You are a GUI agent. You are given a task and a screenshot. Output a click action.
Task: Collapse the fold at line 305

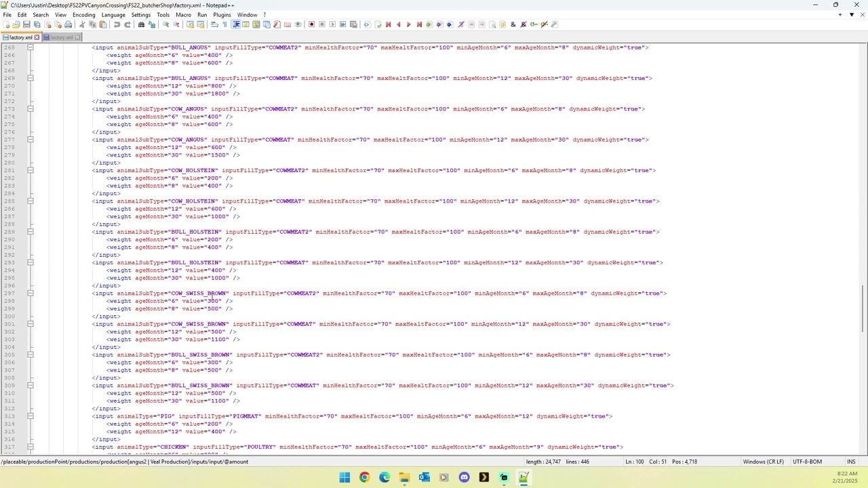pyautogui.click(x=31, y=354)
